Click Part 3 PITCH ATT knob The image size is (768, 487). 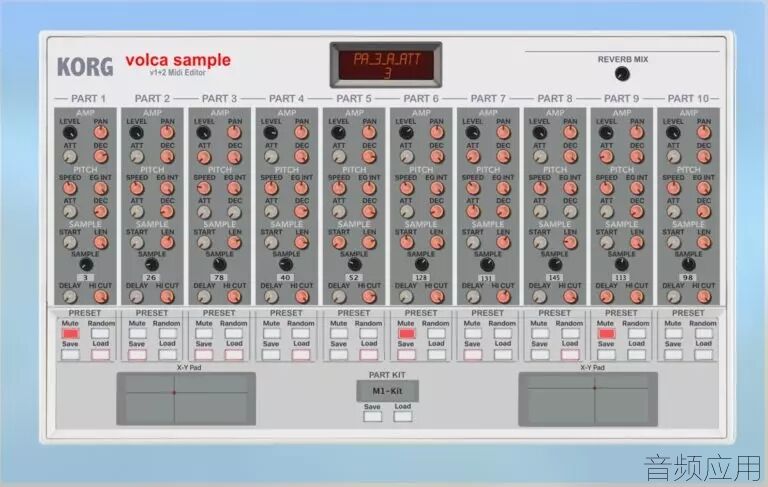click(x=204, y=212)
